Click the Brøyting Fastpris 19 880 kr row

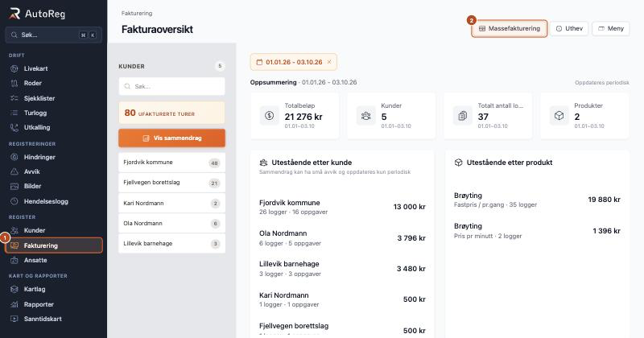point(537,200)
